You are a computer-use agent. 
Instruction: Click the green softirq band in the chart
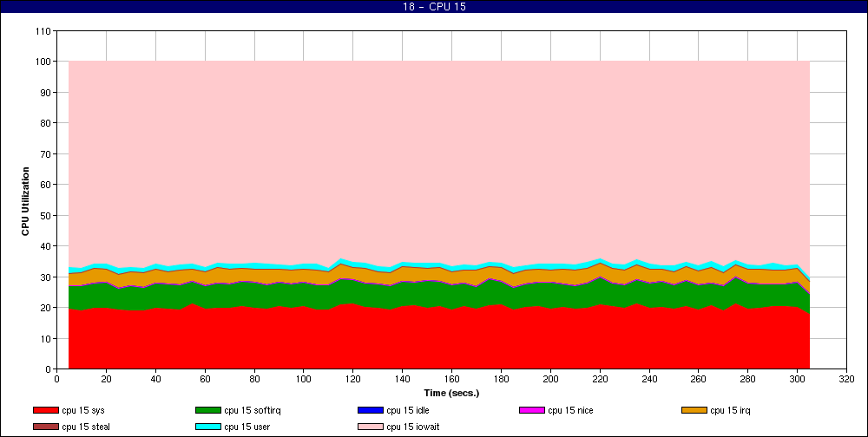pyautogui.click(x=439, y=295)
